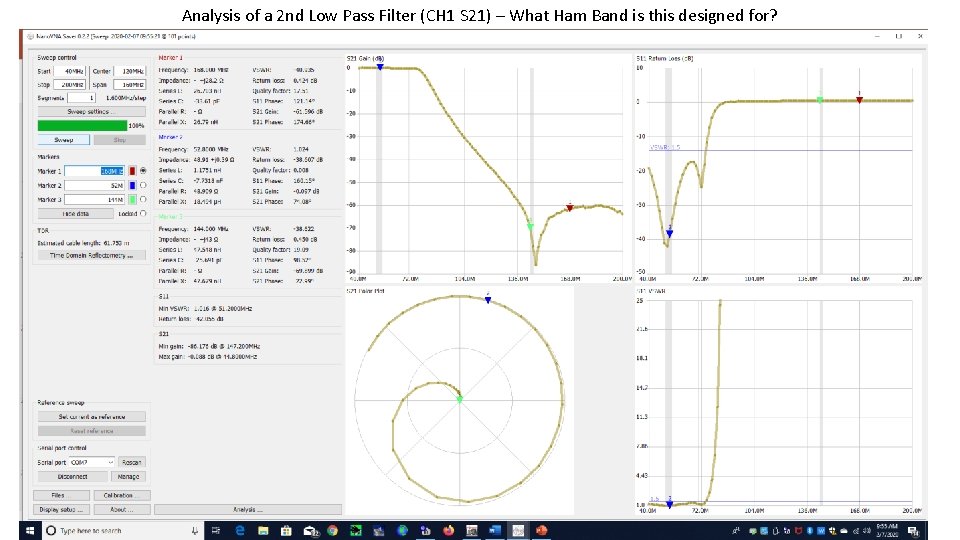Open Time Domain Reflectometry window
Viewport: 960px width, 540px height.
coord(92,255)
